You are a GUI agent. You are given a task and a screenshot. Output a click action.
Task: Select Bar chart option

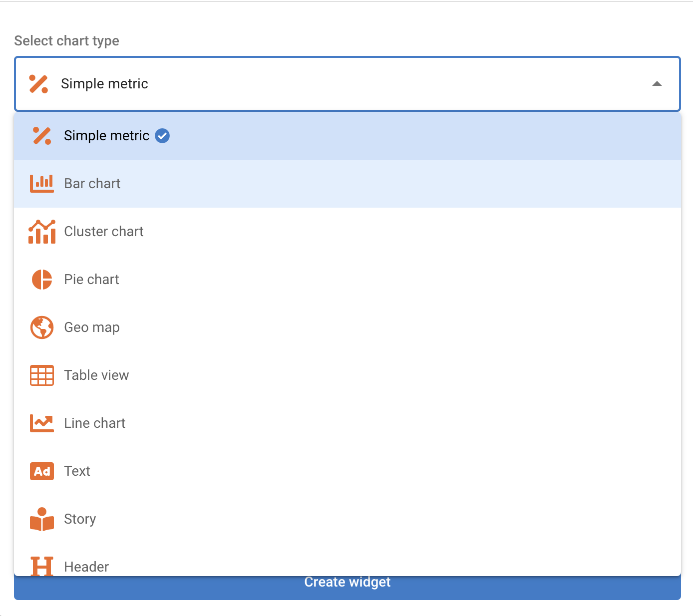[x=347, y=184]
